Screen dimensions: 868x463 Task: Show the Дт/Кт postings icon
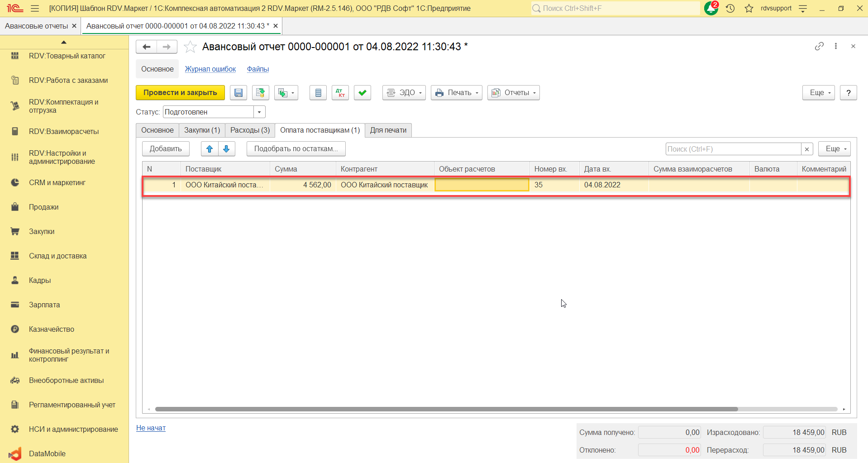point(340,93)
